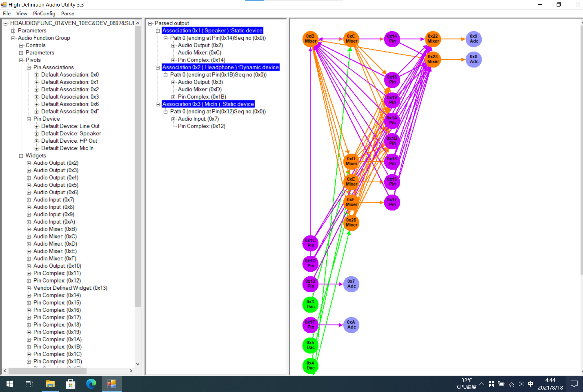The width and height of the screenshot is (583, 392).
Task: Select the 0x7 Adc node
Action: coord(351,284)
